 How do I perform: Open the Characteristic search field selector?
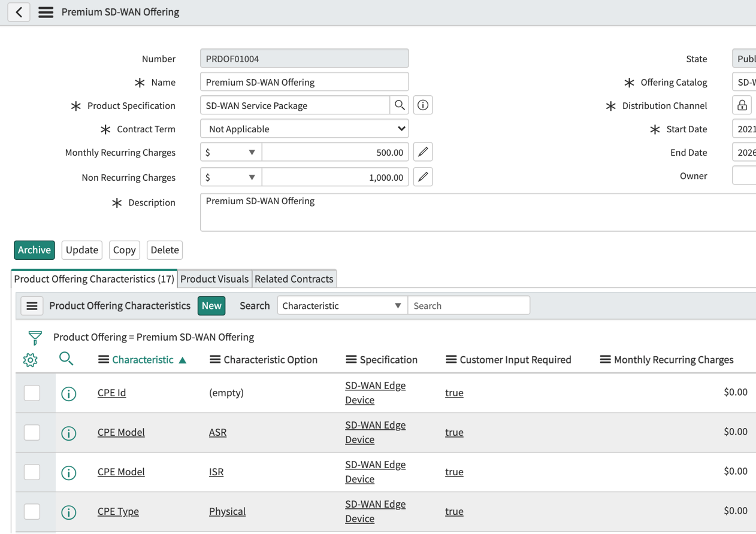(x=341, y=305)
